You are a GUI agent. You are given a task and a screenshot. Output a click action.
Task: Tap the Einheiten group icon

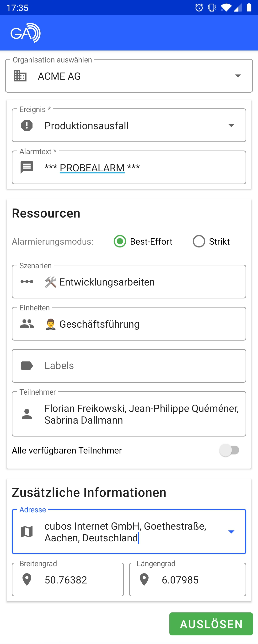click(27, 324)
